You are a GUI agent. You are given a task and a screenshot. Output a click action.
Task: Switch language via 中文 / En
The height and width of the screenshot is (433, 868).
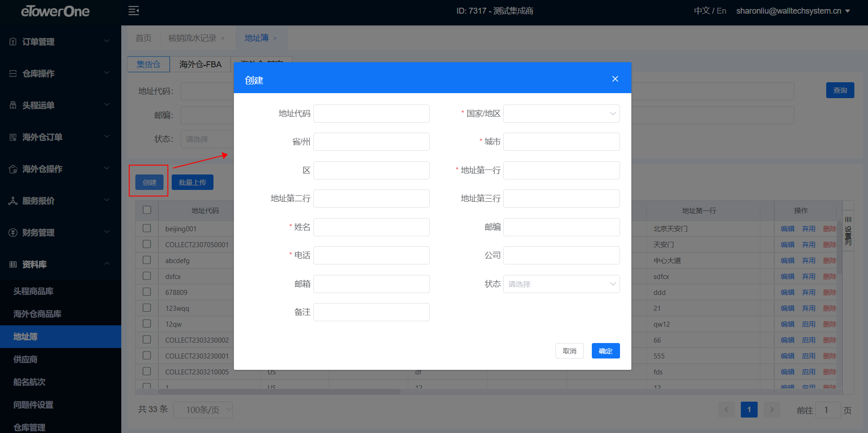point(710,11)
